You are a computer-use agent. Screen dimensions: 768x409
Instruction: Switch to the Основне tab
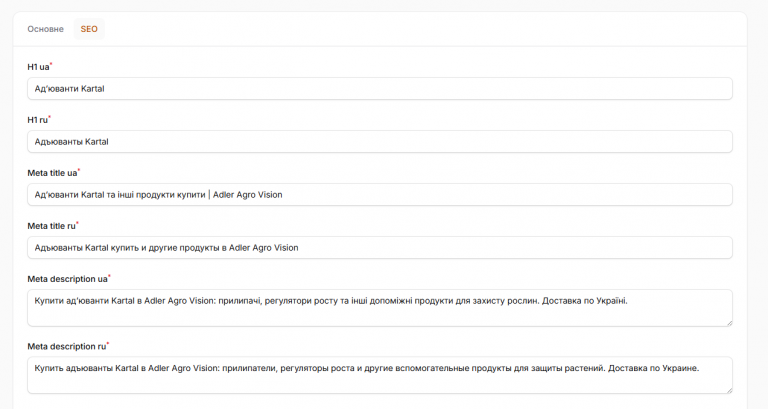[46, 29]
